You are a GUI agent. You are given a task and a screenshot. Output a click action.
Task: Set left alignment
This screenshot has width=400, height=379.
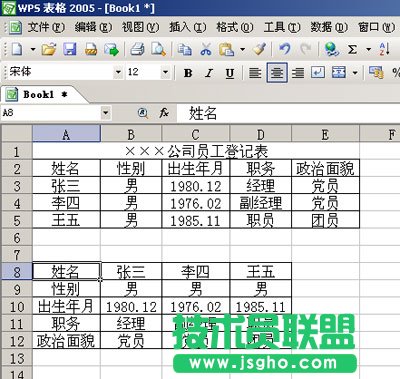tap(255, 72)
